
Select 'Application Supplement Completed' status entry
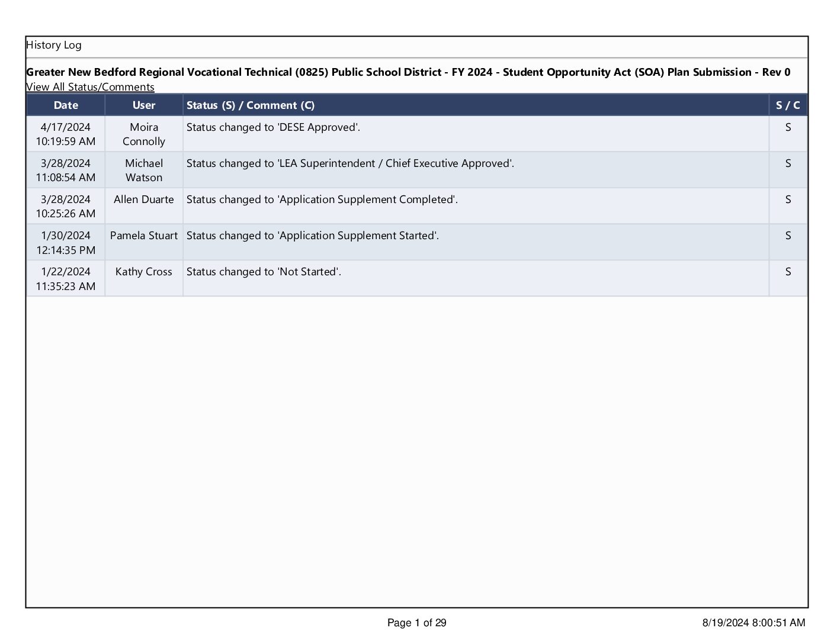point(322,199)
